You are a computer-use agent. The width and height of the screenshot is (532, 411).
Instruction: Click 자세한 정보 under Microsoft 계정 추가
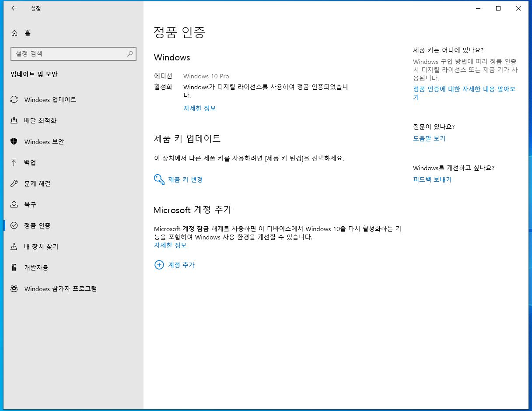tap(170, 245)
